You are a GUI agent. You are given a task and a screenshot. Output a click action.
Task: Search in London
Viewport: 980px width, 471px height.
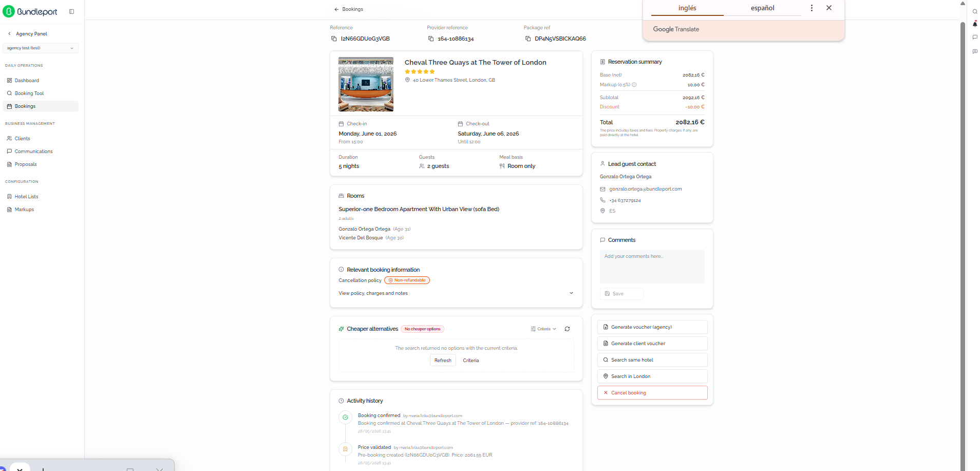pyautogui.click(x=652, y=376)
